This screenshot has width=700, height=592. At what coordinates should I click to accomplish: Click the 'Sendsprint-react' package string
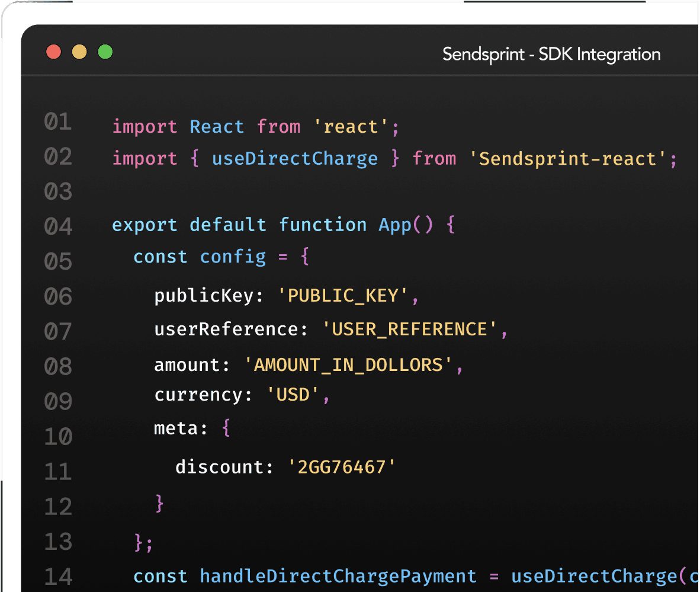coord(567,158)
